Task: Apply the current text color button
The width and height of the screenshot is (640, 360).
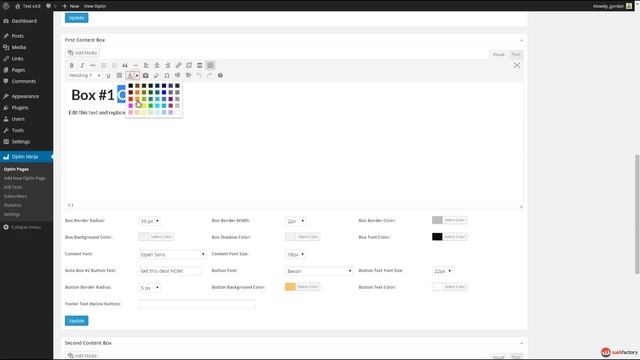Action: [130, 76]
